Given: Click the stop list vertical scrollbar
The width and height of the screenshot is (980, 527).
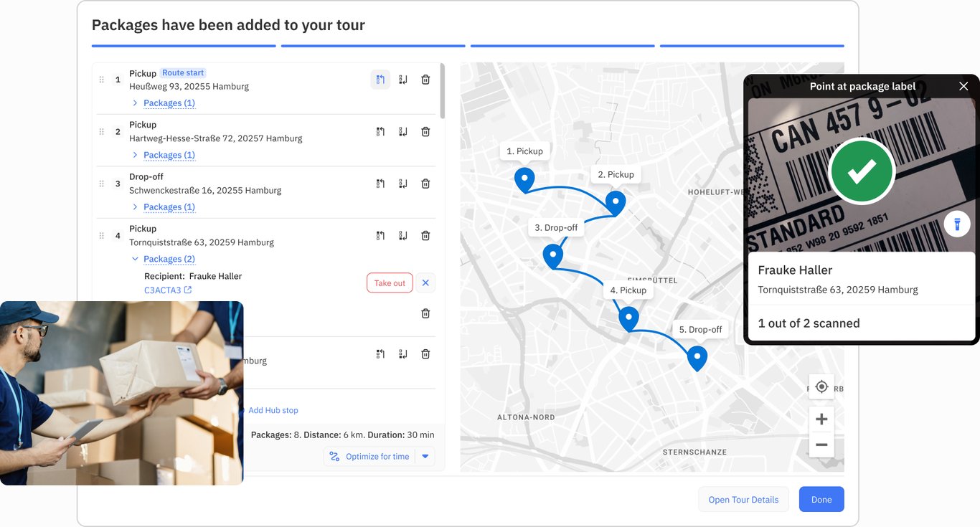Looking at the screenshot, I should tap(443, 91).
